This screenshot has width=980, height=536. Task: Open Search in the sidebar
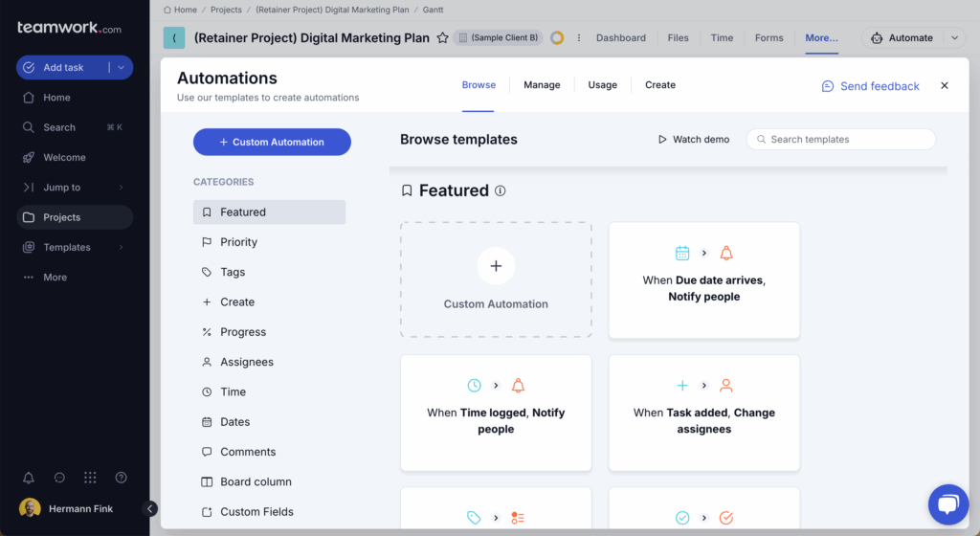pos(58,127)
